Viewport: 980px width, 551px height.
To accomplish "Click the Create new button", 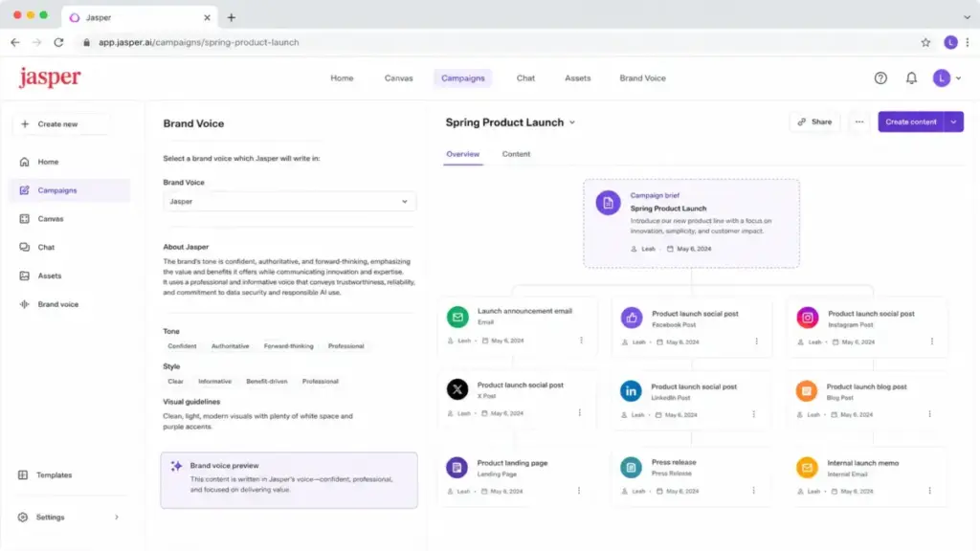I will (x=61, y=123).
